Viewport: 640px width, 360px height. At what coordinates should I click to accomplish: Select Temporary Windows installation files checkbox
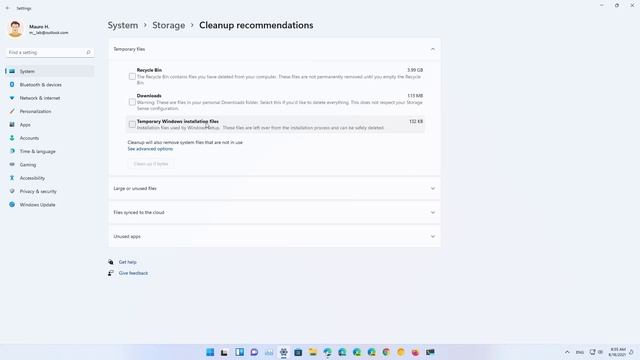[132, 124]
